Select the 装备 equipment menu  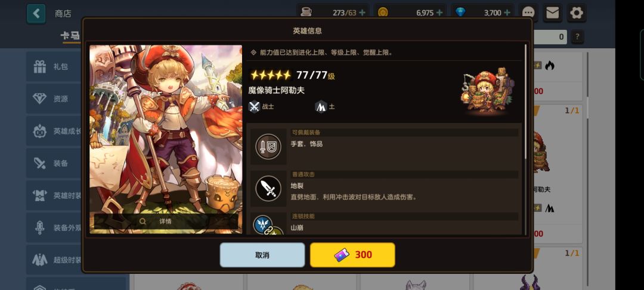pos(55,163)
